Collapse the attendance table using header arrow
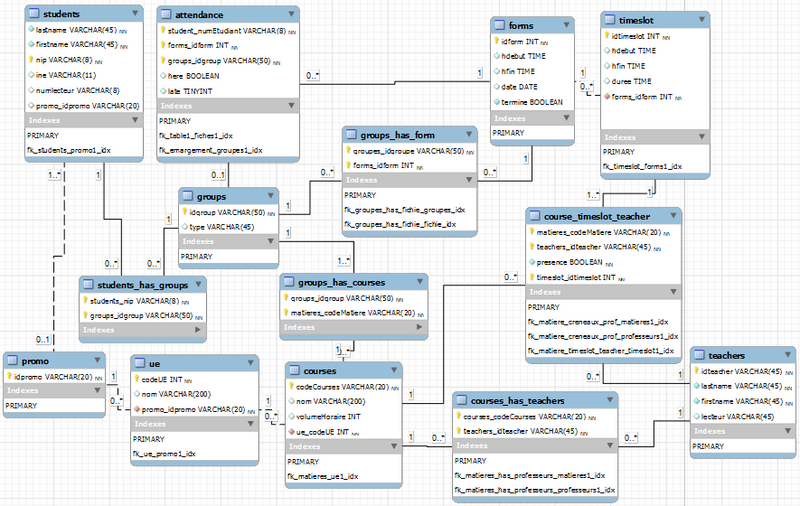 coord(290,16)
